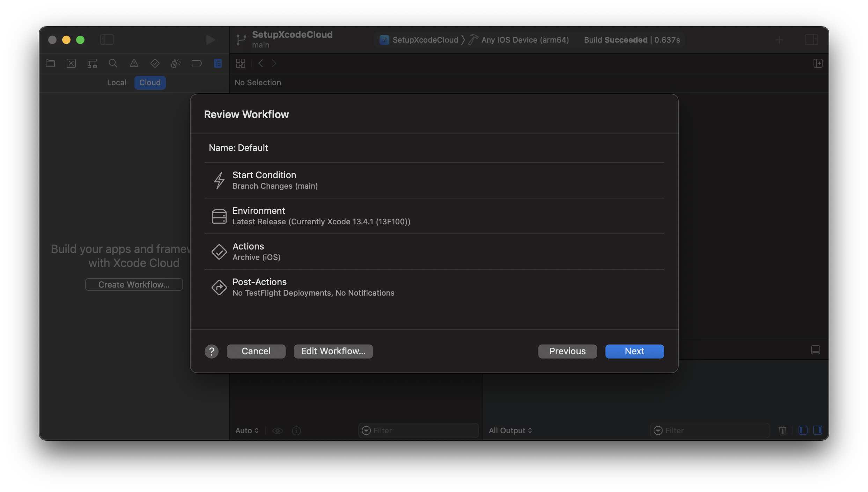Click the variables Filter field
The height and width of the screenshot is (492, 868).
(x=418, y=430)
